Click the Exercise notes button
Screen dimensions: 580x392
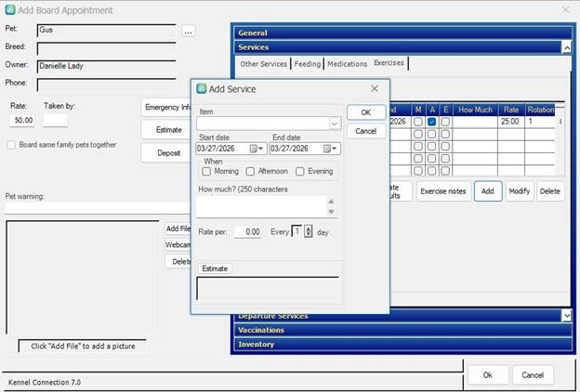click(x=442, y=191)
